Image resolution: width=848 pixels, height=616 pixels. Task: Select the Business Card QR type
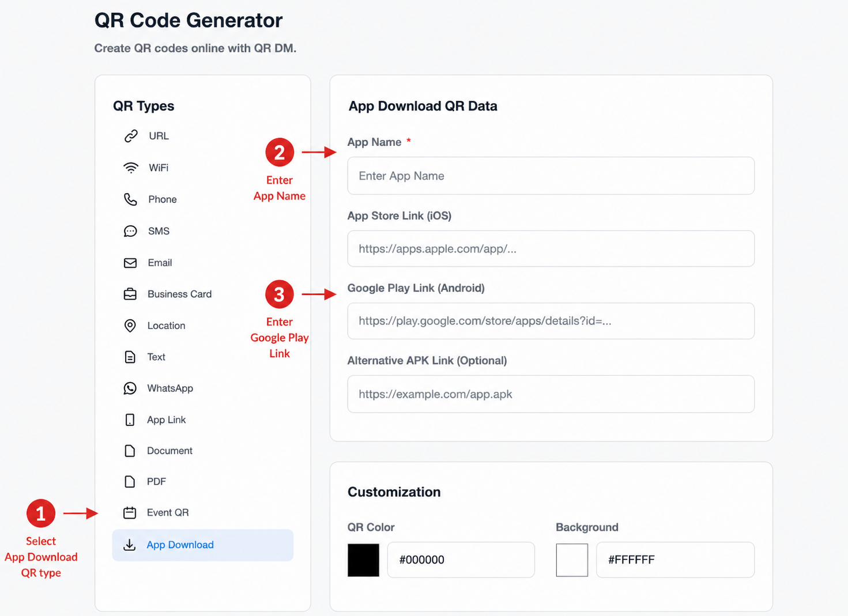tap(203, 294)
